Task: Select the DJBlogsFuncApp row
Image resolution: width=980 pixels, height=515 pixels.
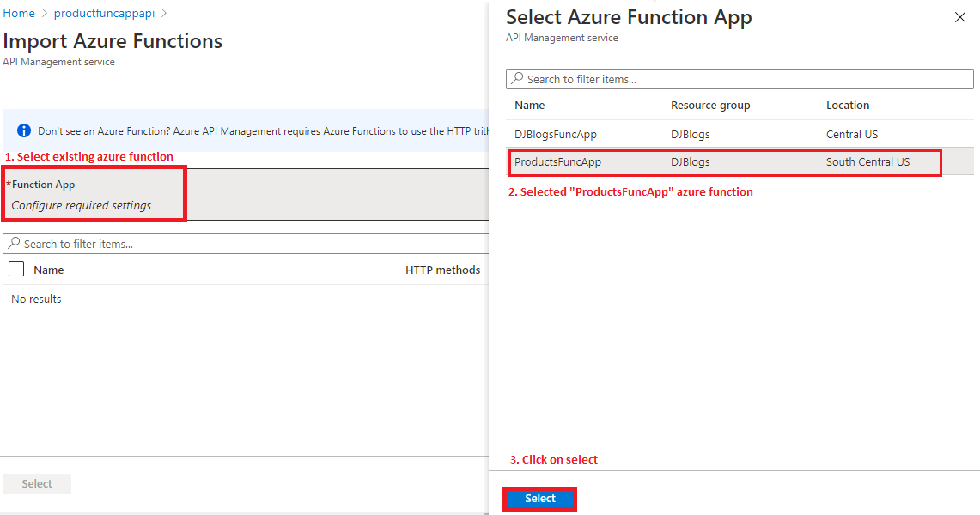Action: click(x=740, y=134)
